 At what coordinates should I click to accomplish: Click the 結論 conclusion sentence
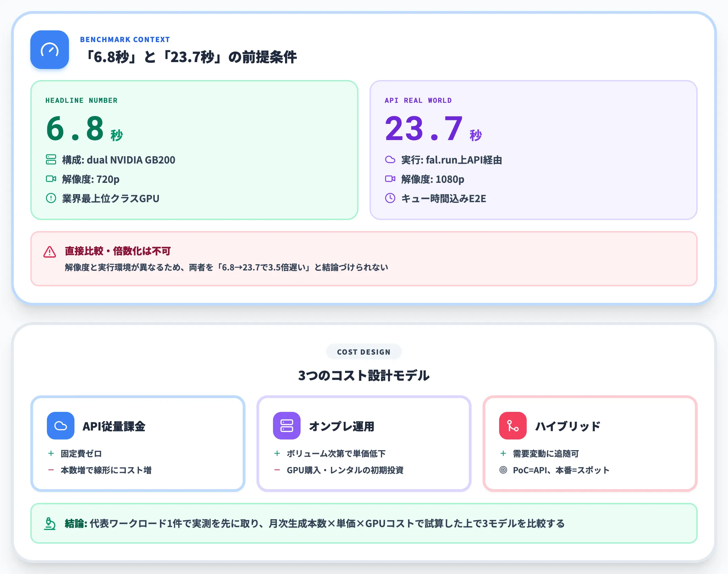(x=315, y=524)
